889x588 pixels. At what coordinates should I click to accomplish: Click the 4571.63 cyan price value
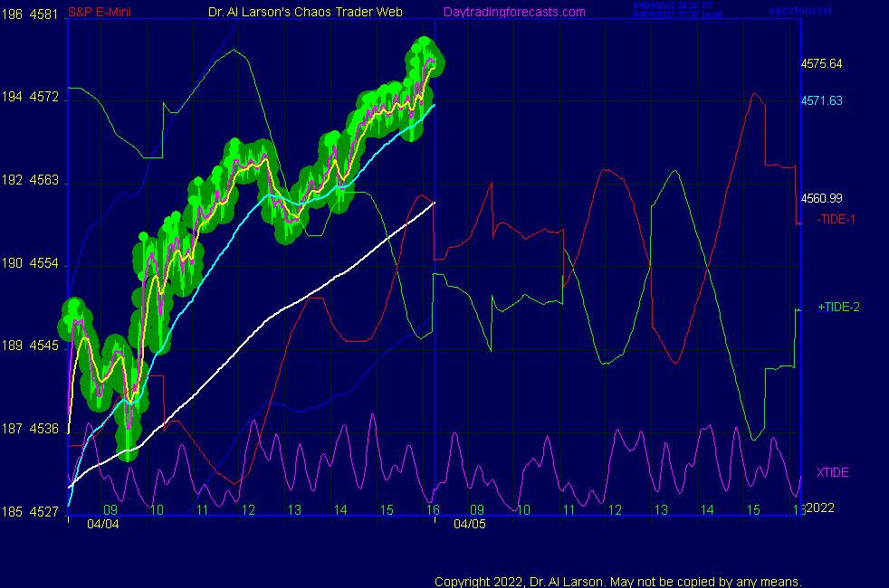coord(821,100)
